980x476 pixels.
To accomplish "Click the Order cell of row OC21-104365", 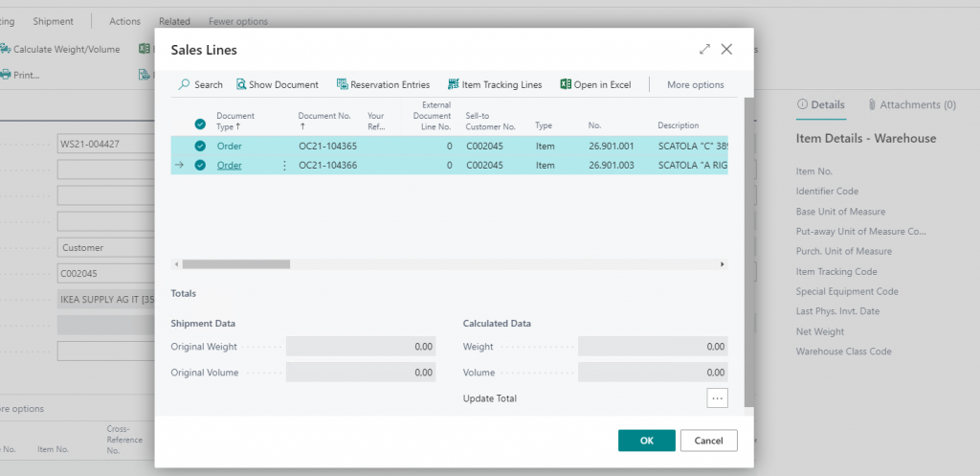I will (x=230, y=146).
